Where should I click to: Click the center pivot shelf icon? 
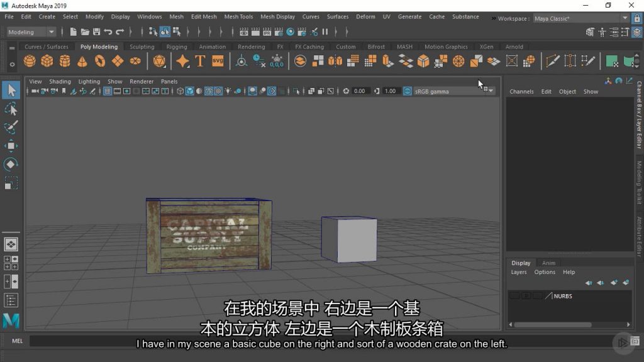(241, 61)
